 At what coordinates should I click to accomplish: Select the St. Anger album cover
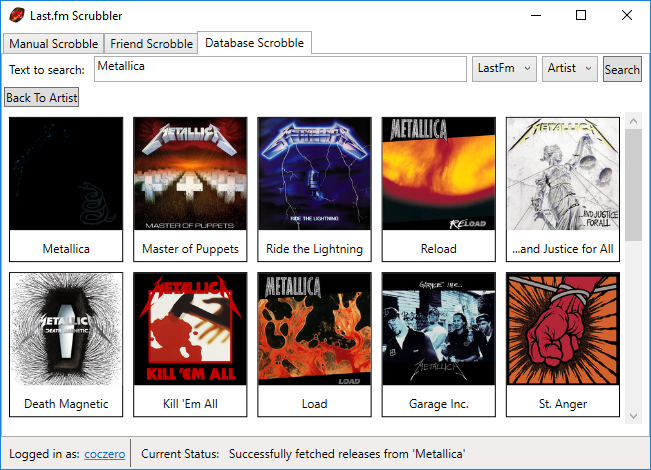(563, 329)
